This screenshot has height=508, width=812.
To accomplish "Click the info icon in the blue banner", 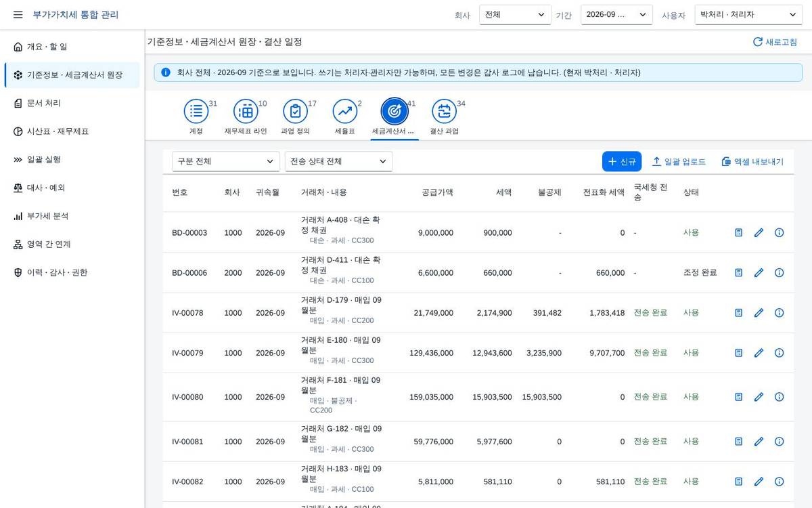I will pyautogui.click(x=166, y=72).
